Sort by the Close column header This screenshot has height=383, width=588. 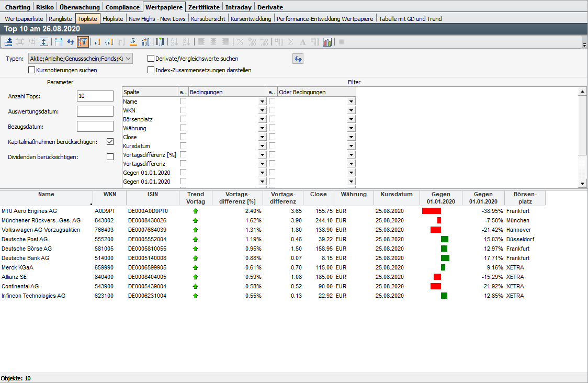[318, 194]
